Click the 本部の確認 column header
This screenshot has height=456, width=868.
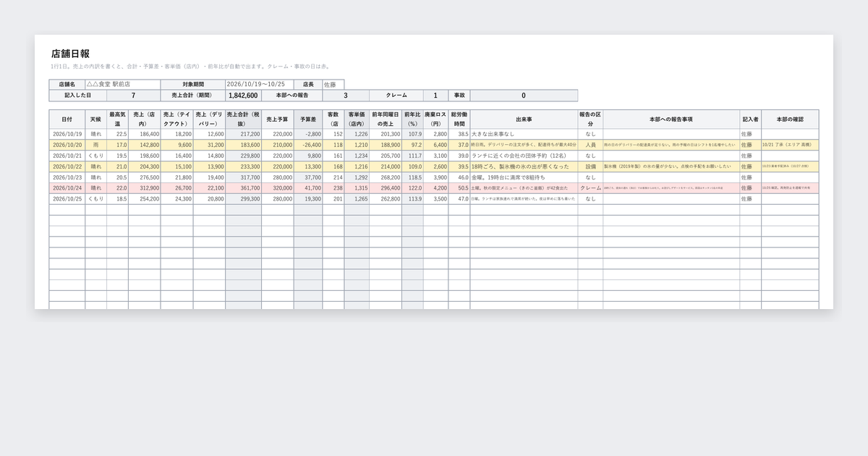click(x=790, y=119)
